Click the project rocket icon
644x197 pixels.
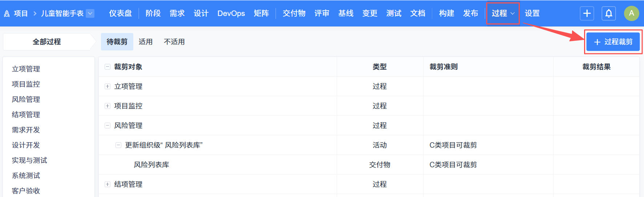(7, 14)
